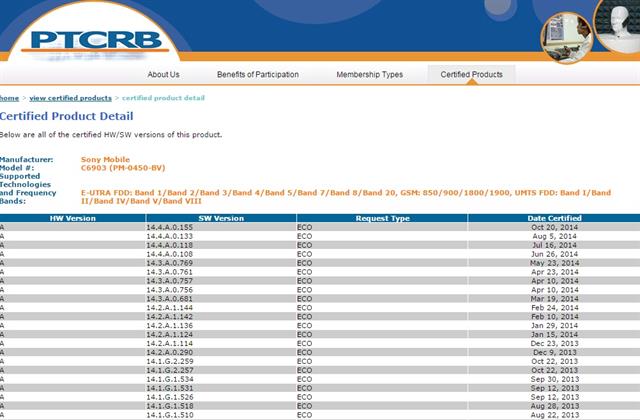
Task: Click the Jun 26, 2014 certified date
Action: tap(554, 254)
